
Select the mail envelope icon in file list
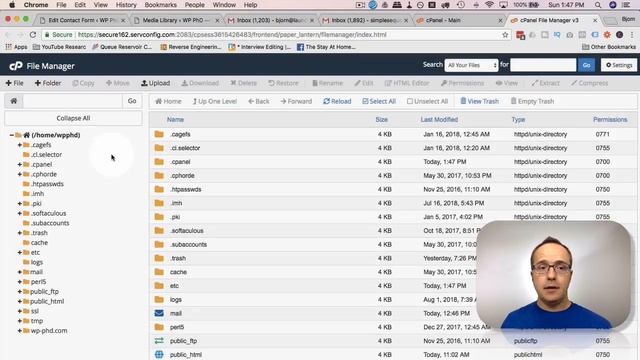click(x=159, y=313)
